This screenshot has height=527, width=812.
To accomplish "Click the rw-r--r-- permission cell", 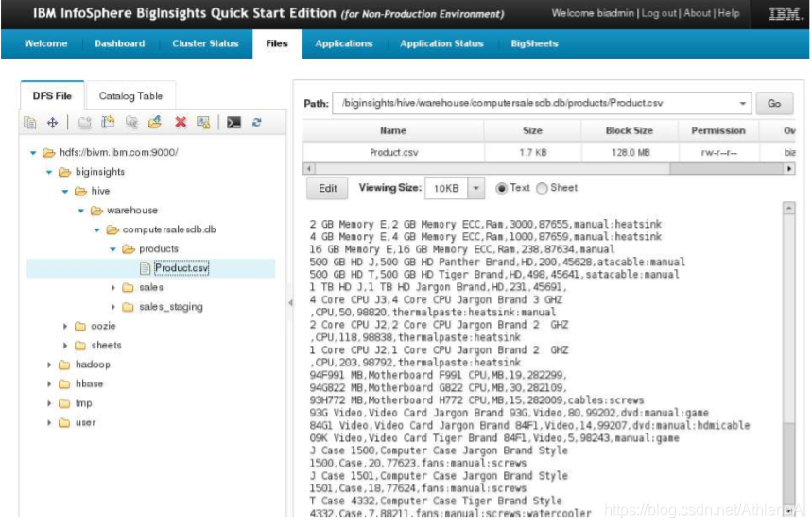I will pyautogui.click(x=718, y=153).
